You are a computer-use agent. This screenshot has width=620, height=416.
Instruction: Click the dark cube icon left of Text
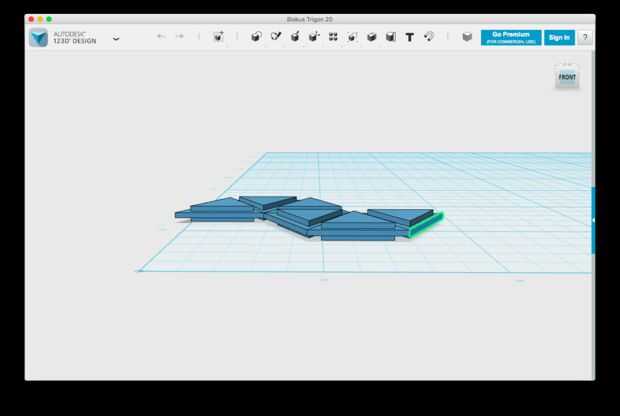tap(391, 37)
